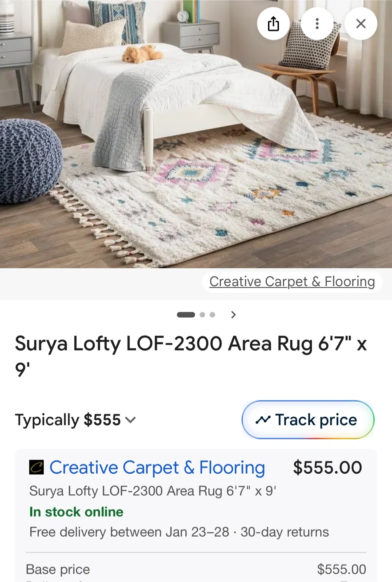
Task: Click the $555.00 seller price
Action: point(327,468)
